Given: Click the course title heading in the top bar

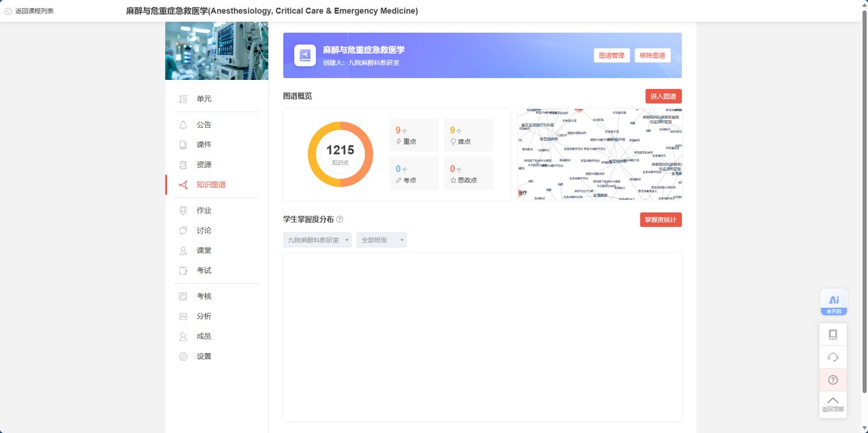Looking at the screenshot, I should click(272, 11).
